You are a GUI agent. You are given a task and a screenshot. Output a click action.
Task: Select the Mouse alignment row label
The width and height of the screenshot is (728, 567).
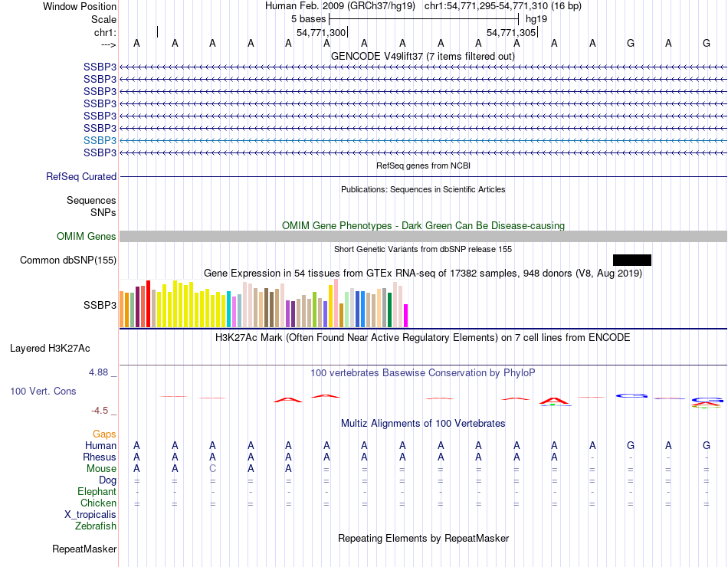[x=101, y=469]
